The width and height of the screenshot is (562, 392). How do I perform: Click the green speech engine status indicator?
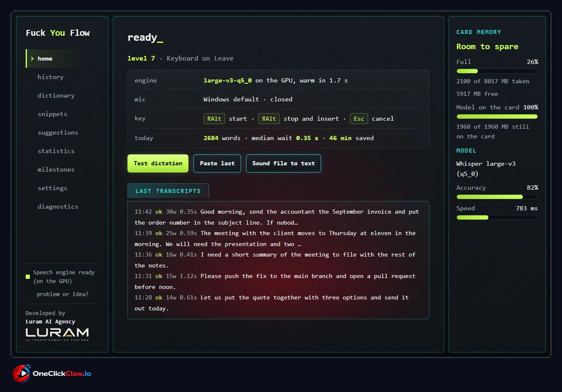pos(28,277)
